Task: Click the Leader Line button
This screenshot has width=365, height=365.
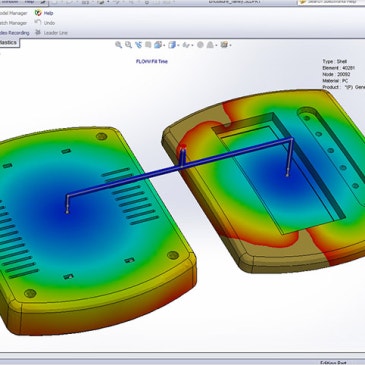Action: pyautogui.click(x=51, y=33)
